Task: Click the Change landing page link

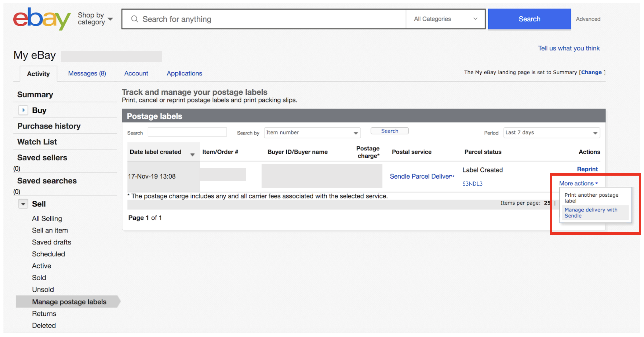Action: tap(591, 72)
